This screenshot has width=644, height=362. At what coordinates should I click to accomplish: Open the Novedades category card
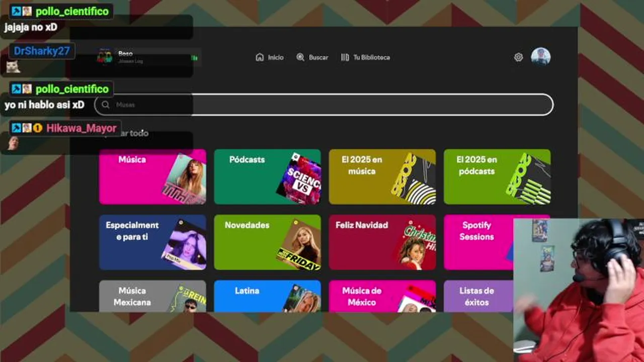pos(267,242)
